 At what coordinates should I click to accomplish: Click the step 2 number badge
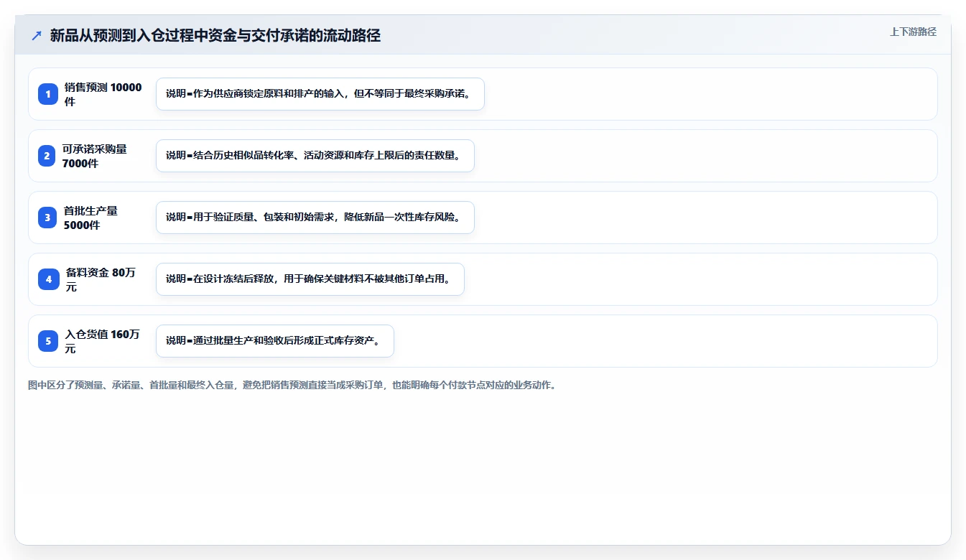pos(47,156)
